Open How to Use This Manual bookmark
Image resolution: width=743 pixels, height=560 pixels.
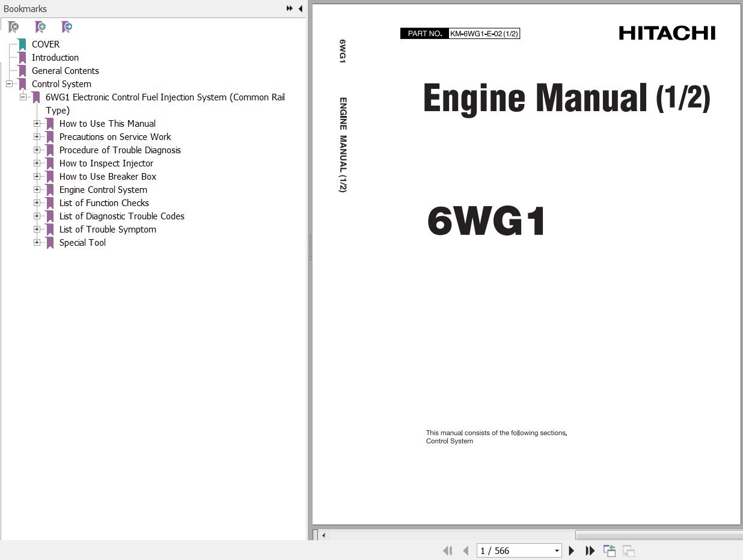point(108,124)
